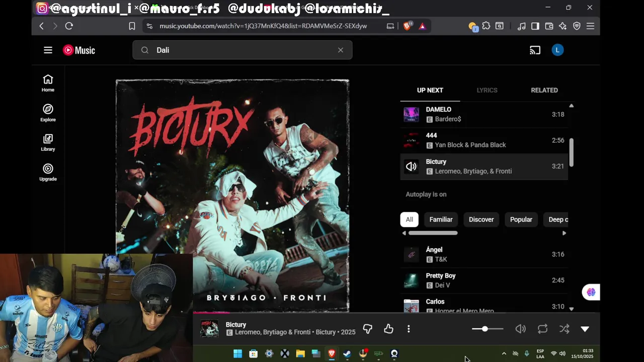Open Brave Rewards triangle icon

[x=422, y=26]
